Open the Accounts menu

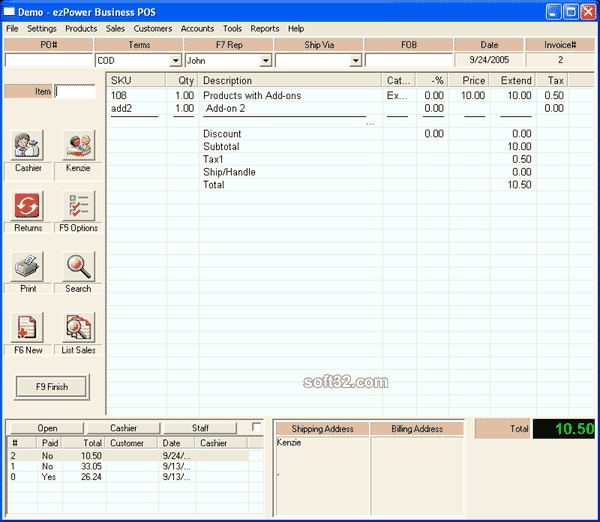(x=197, y=29)
